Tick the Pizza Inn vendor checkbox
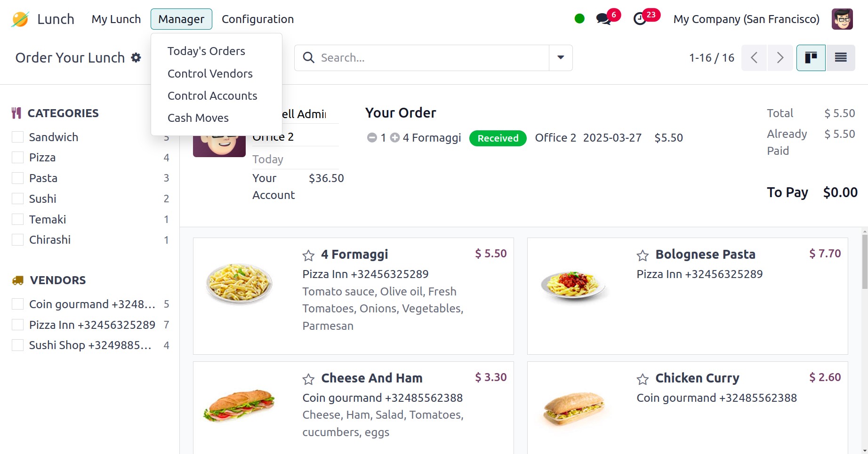The height and width of the screenshot is (454, 868). point(18,325)
